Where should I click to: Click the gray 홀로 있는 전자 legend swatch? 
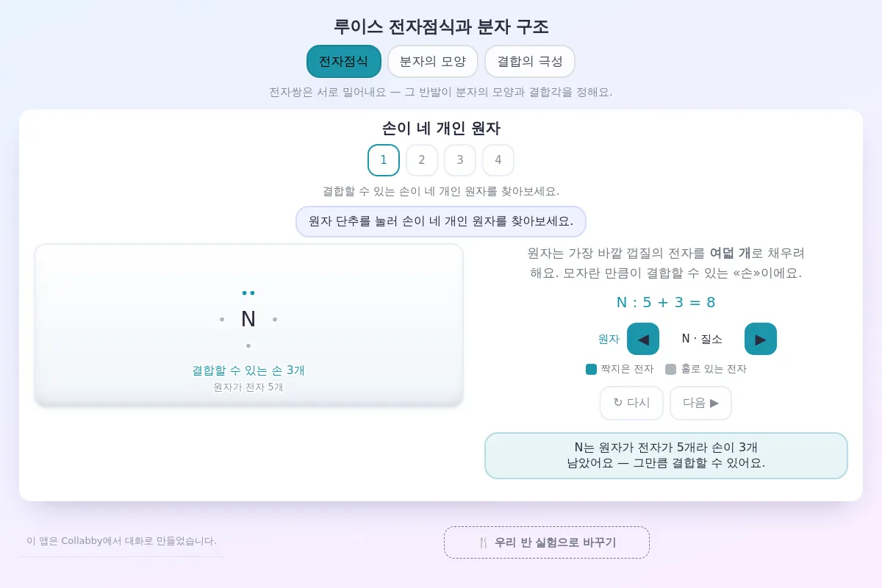click(670, 369)
